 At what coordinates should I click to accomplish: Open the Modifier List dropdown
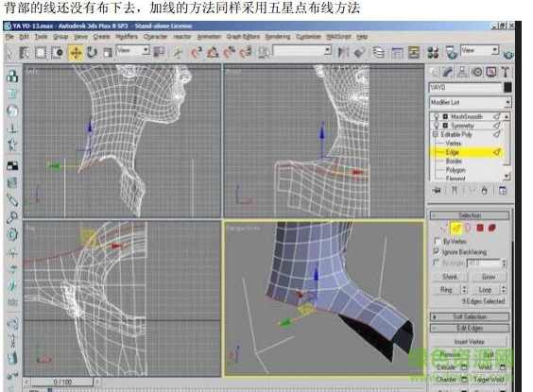click(470, 102)
